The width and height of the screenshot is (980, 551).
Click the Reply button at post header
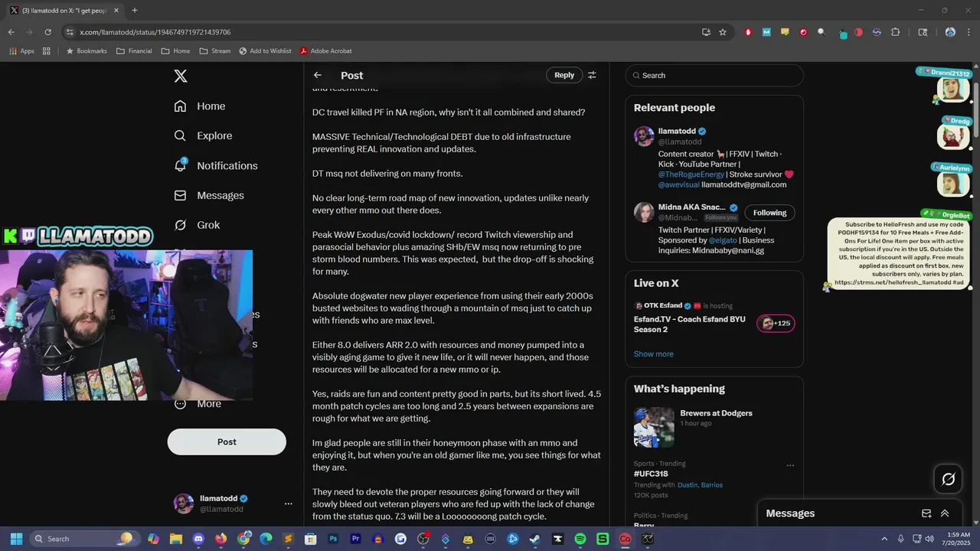(564, 75)
